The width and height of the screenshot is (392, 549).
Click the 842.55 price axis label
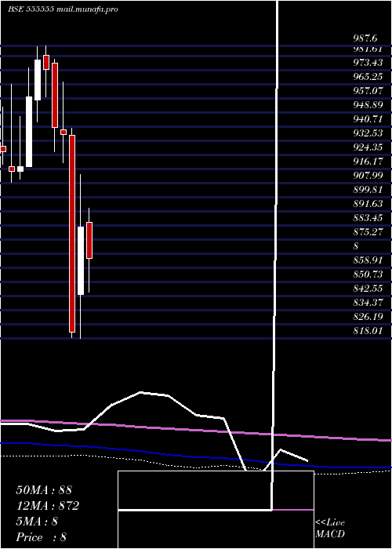(x=368, y=288)
